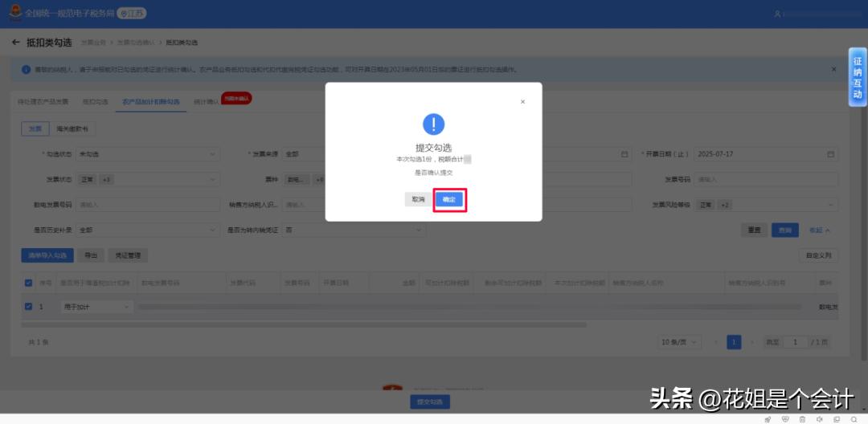Select the 海关缴款书 sub-tab

coord(72,128)
